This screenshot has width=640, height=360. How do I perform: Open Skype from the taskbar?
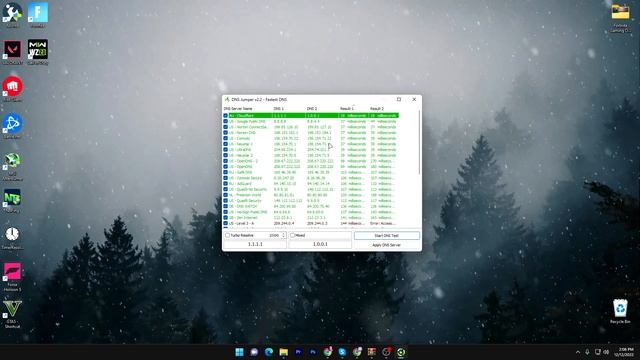[342, 352]
